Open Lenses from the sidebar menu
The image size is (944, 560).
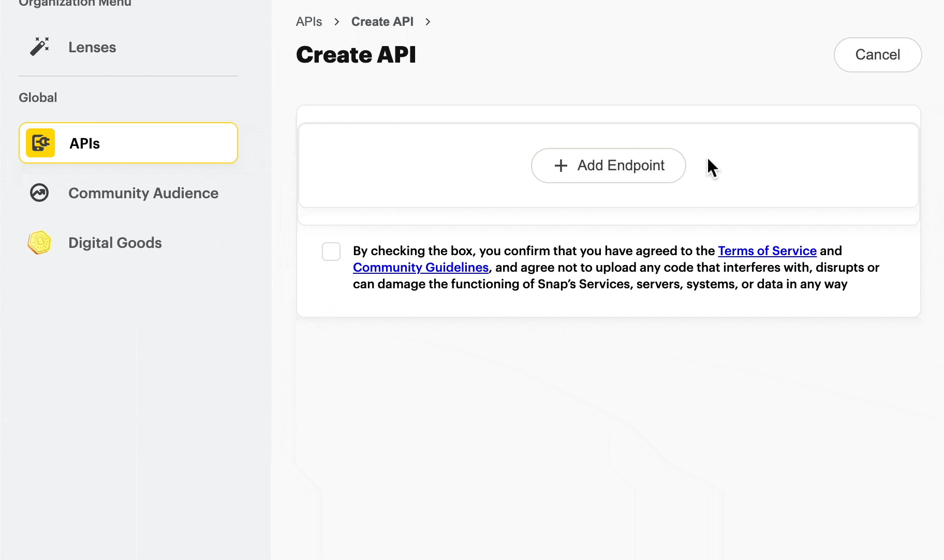(92, 47)
